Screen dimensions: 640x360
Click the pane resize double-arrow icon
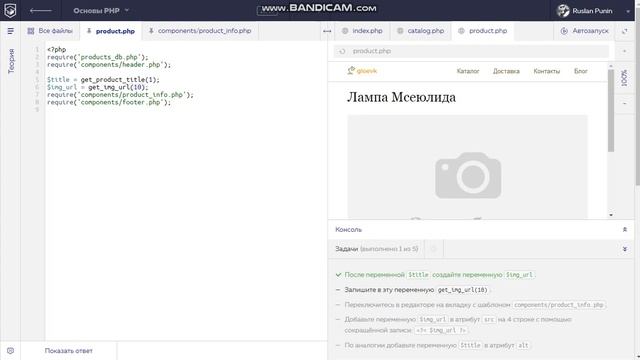click(327, 31)
